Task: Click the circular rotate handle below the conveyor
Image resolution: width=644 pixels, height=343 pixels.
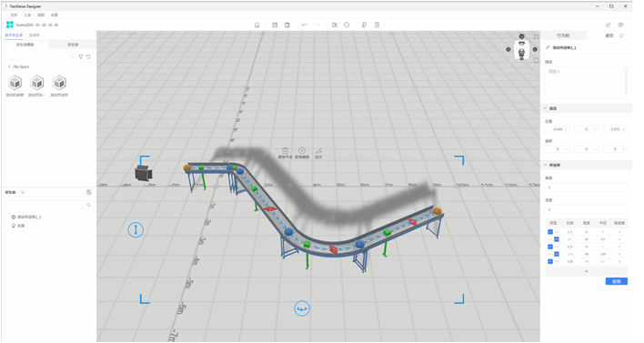Action: 302,308
